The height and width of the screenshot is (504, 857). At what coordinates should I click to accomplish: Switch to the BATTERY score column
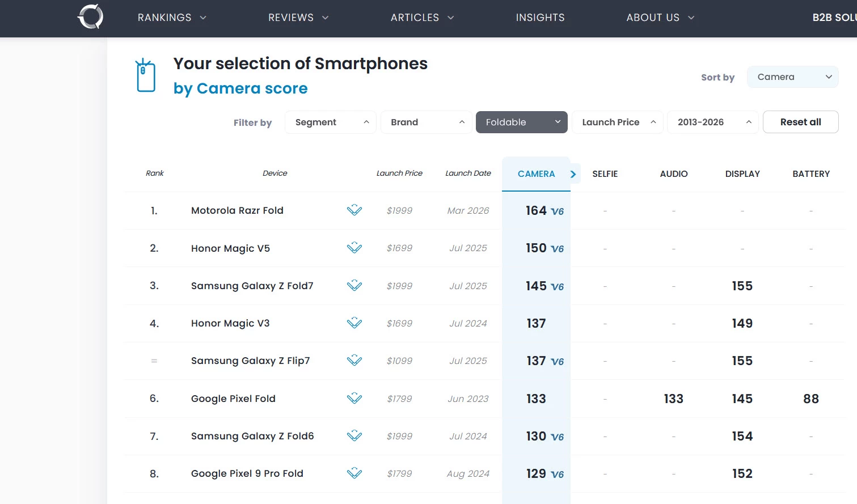[811, 174]
